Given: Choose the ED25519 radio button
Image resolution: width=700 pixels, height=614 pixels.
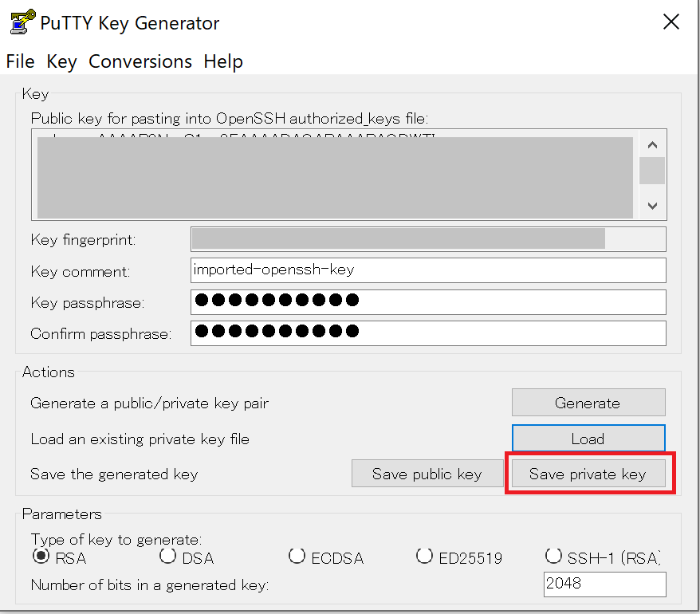Looking at the screenshot, I should (x=425, y=556).
